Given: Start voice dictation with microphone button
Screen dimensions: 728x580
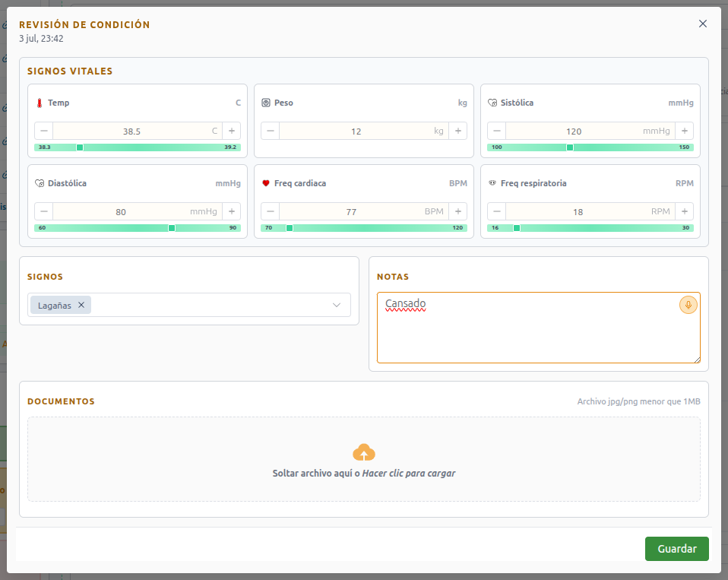Looking at the screenshot, I should pyautogui.click(x=688, y=305).
